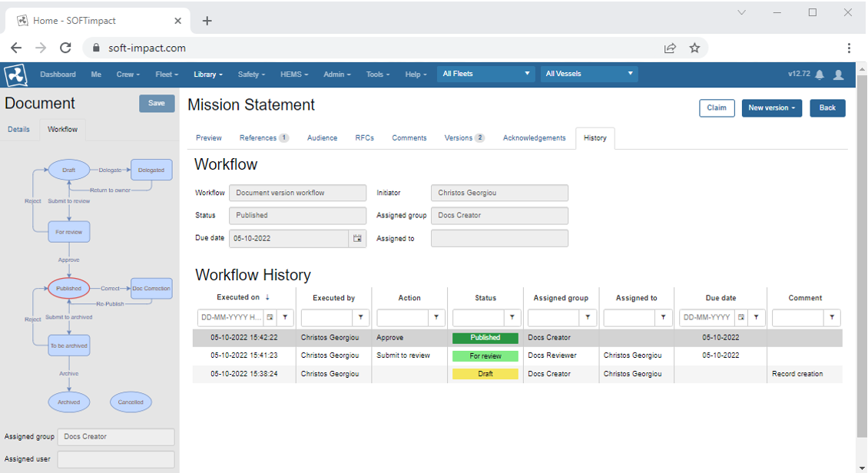Click the Doc Correction node in diagram
The height and width of the screenshot is (473, 868).
(151, 289)
